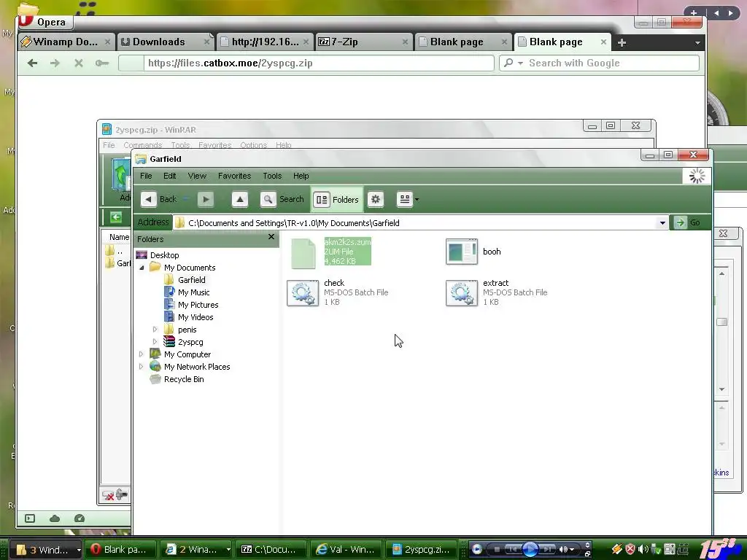747x560 pixels.
Task: Open the File menu in Garfield window
Action: coord(146,176)
